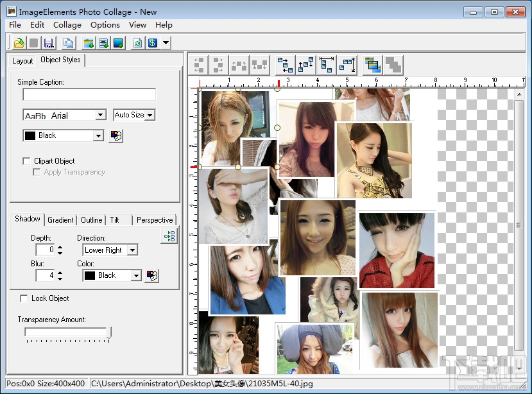Click the distribute vertically spacing icon
The height and width of the screenshot is (394, 532).
coord(285,65)
